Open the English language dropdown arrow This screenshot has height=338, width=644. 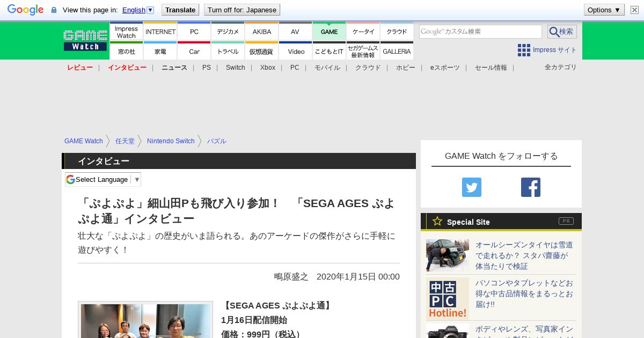point(150,10)
